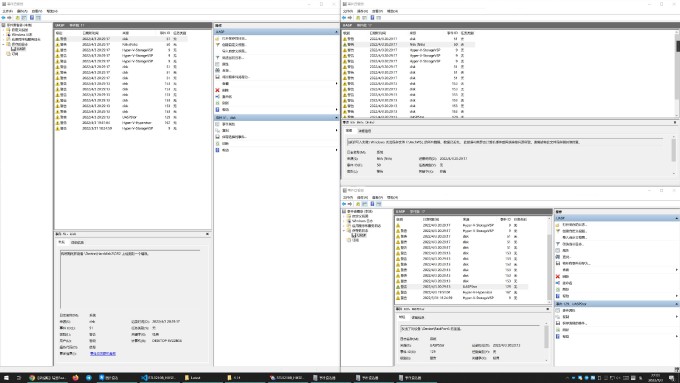
Task: Click event list vertical scrollbar in bottom-right window
Action: coord(549,260)
